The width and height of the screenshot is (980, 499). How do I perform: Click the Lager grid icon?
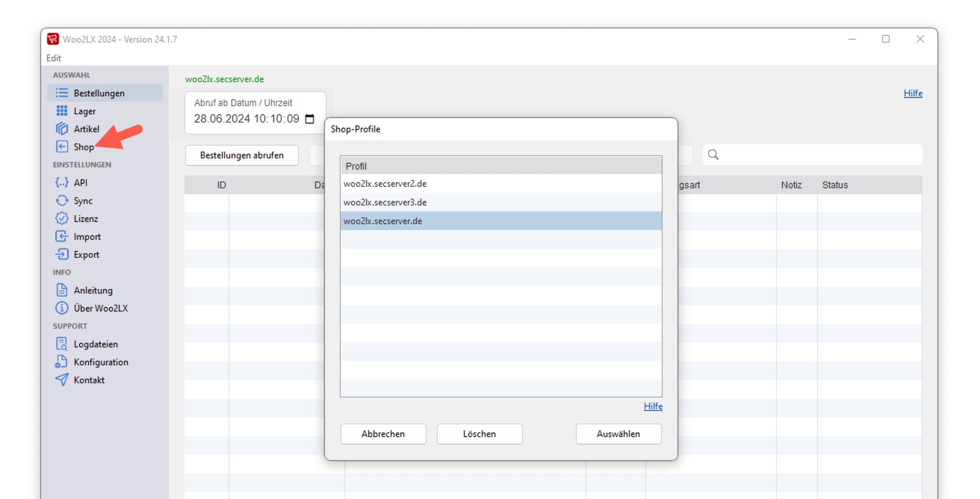click(62, 111)
